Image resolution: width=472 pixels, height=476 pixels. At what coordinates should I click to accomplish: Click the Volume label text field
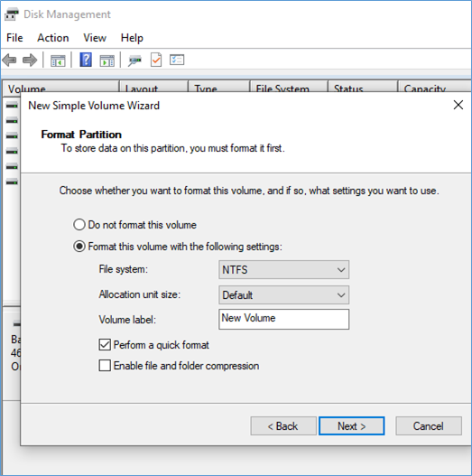tap(283, 319)
